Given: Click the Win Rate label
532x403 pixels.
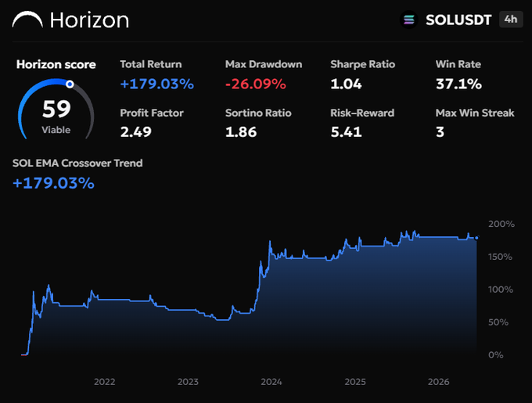Looking at the screenshot, I should (458, 64).
